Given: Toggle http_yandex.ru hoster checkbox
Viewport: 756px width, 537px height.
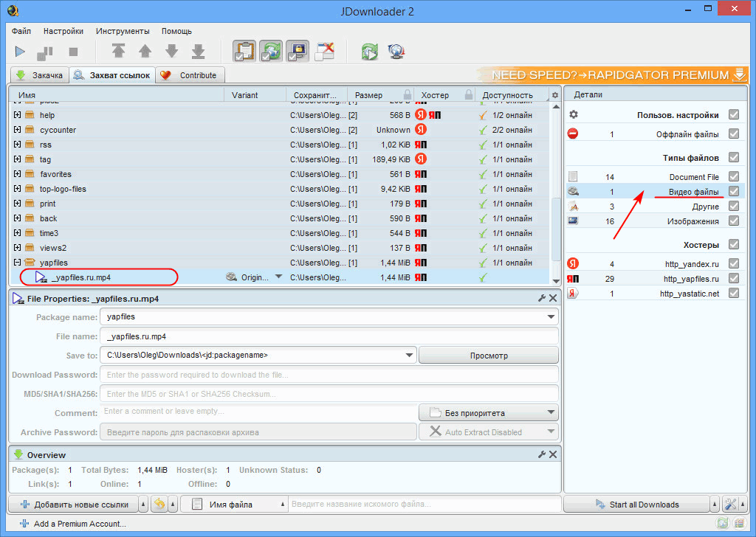Looking at the screenshot, I should (x=734, y=263).
